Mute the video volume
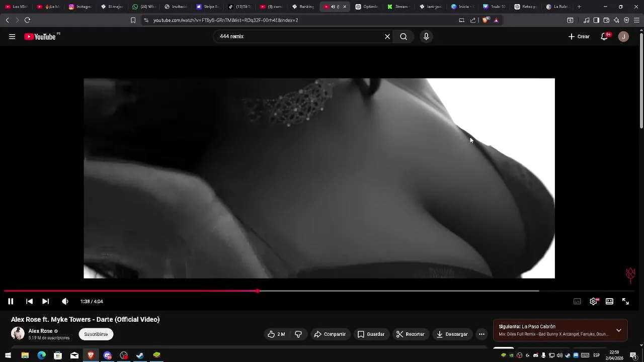 point(65,301)
